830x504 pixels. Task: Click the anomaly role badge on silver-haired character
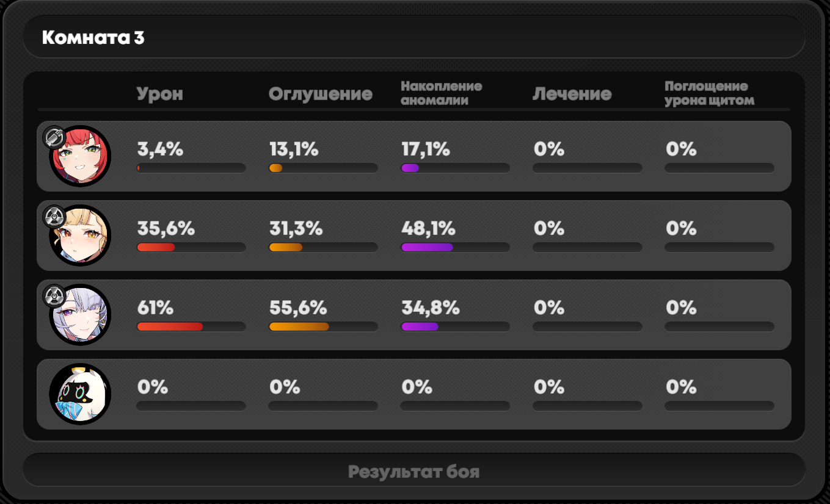tap(54, 295)
